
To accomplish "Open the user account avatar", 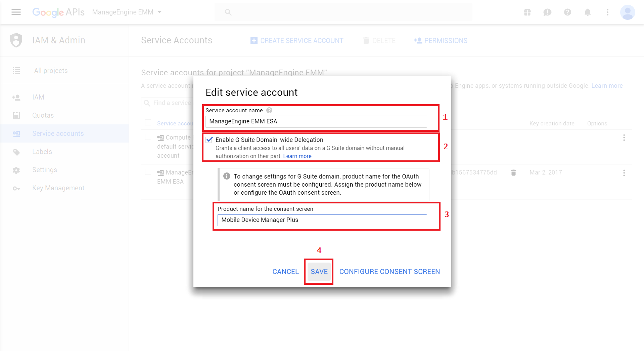I will tap(627, 12).
